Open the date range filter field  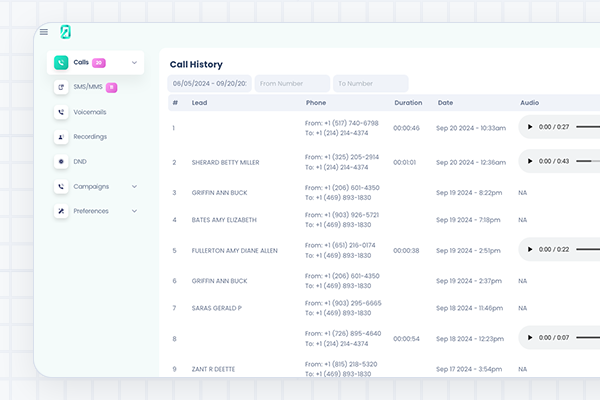coord(210,84)
